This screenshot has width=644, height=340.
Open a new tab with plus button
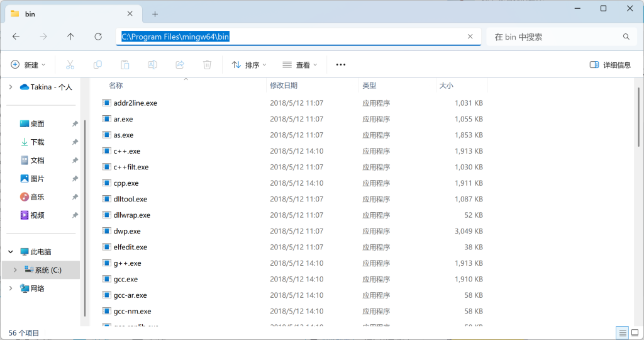[x=155, y=14]
